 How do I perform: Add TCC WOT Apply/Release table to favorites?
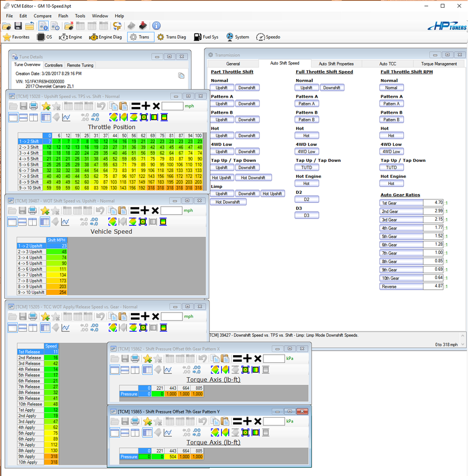coord(46,317)
